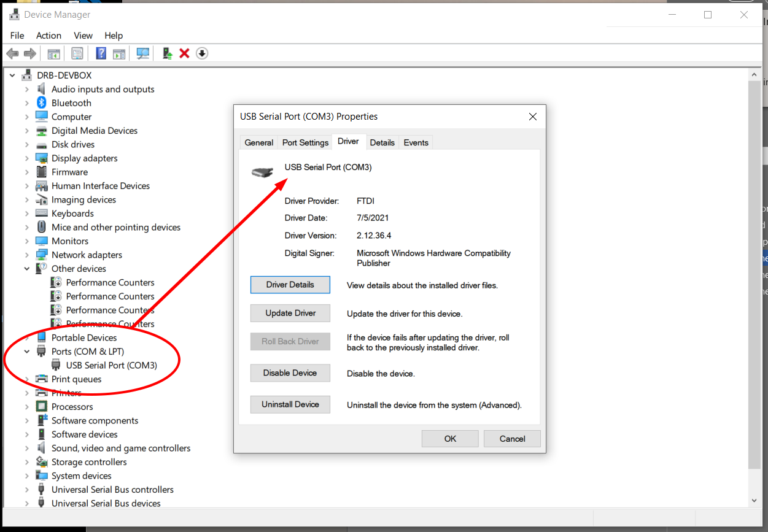Screen dimensions: 768x532
Task: Click the Show/Hide console tree toolbar icon
Action: tap(53, 53)
